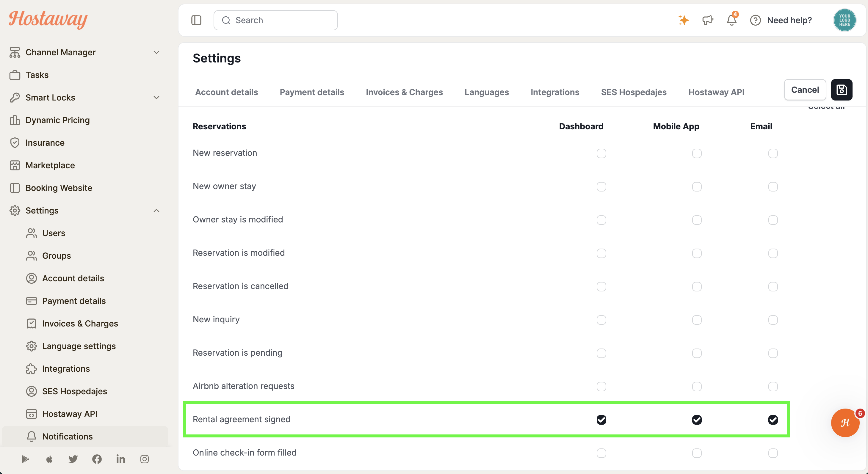Expand the Channel Manager chevron
Image resolution: width=868 pixels, height=474 pixels.
(x=156, y=52)
